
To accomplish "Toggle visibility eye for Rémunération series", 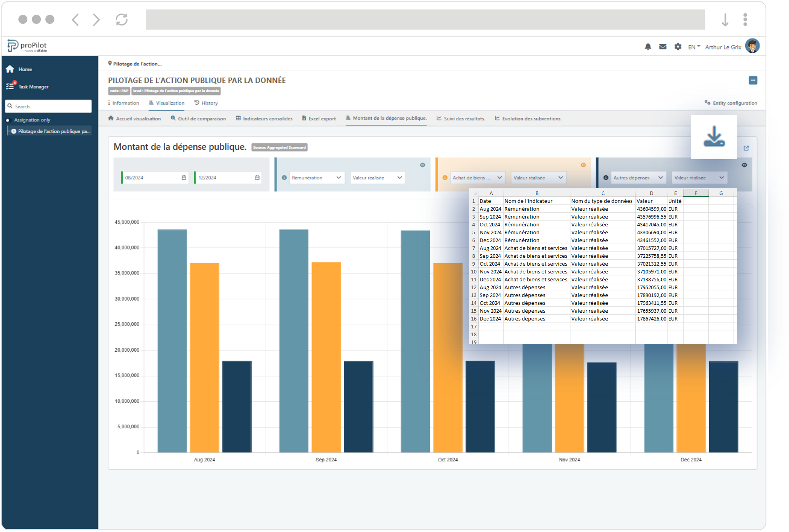I will point(422,165).
